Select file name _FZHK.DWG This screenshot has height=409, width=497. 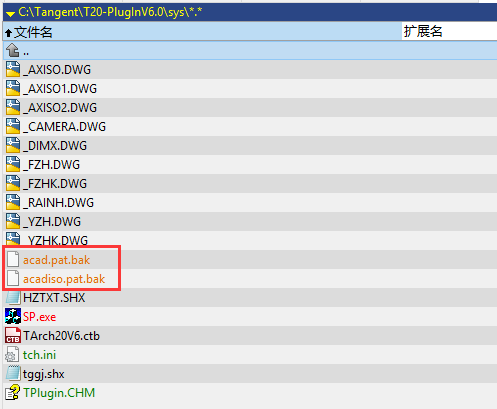pyautogui.click(x=55, y=184)
